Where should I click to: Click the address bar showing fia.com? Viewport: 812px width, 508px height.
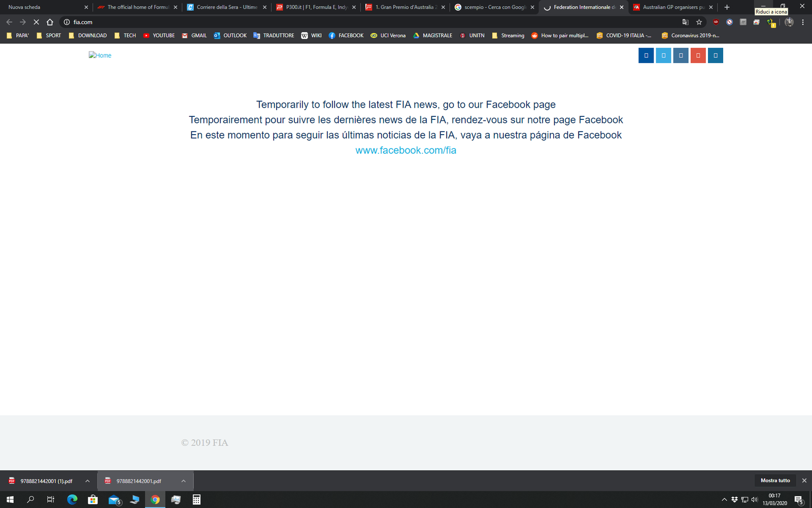[355, 22]
